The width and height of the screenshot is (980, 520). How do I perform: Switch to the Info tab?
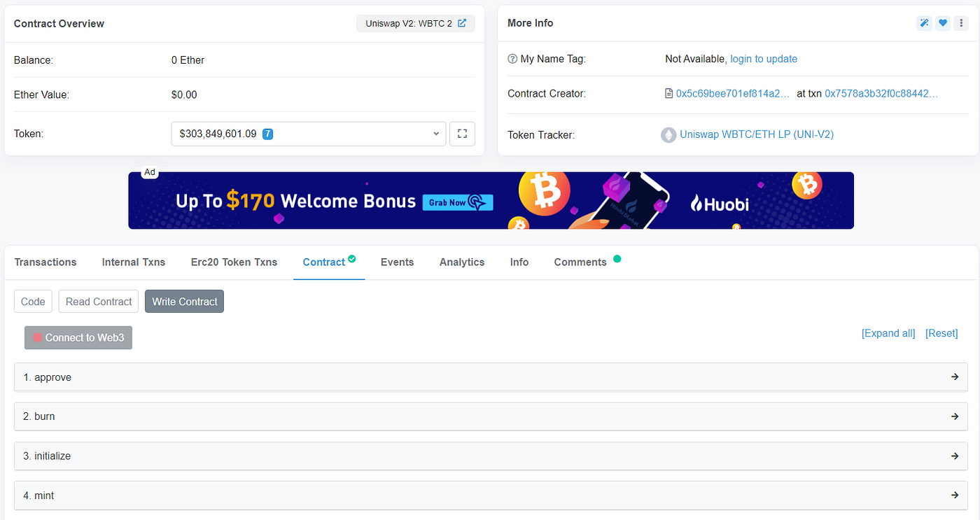tap(519, 262)
